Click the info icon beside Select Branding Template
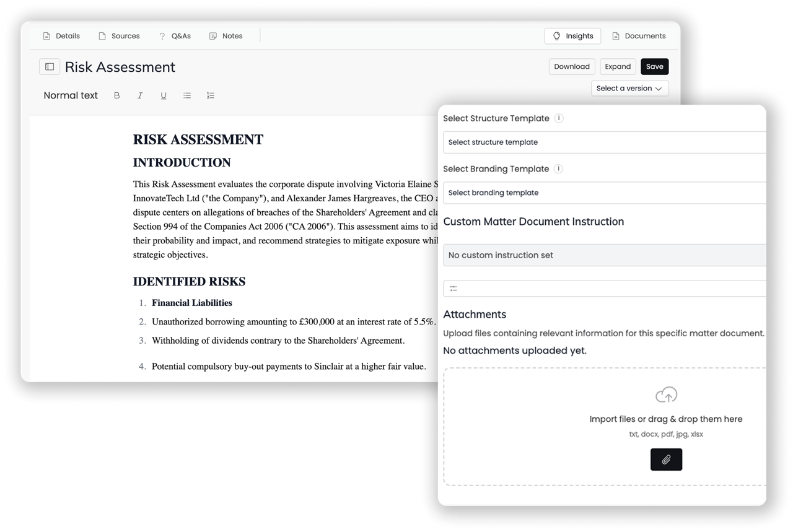Image resolution: width=793 pixels, height=532 pixels. pos(558,169)
